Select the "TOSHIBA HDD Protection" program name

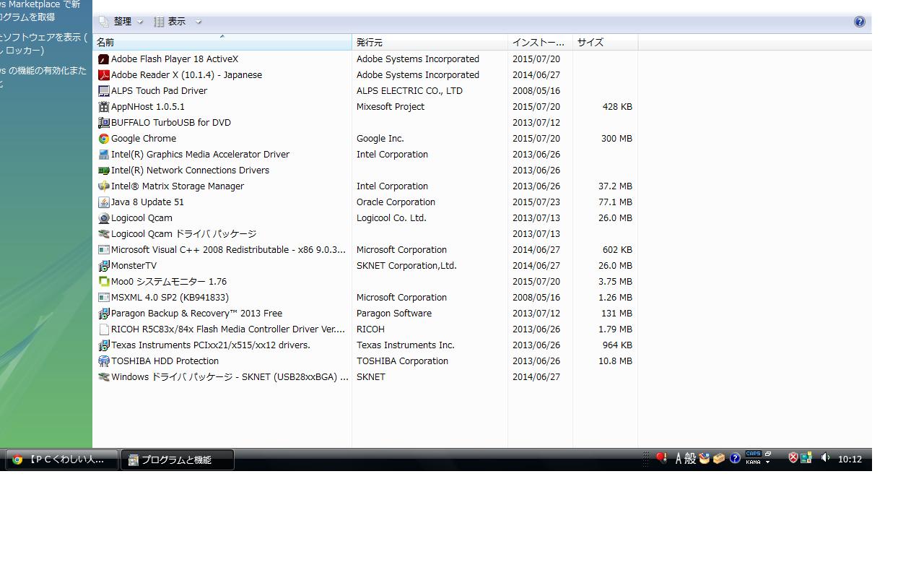(x=165, y=361)
